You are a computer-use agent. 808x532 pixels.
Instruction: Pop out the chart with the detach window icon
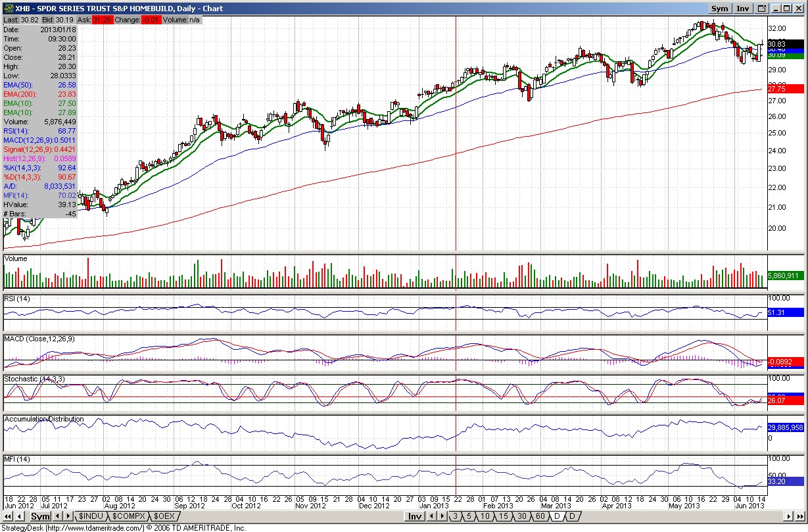pos(762,9)
